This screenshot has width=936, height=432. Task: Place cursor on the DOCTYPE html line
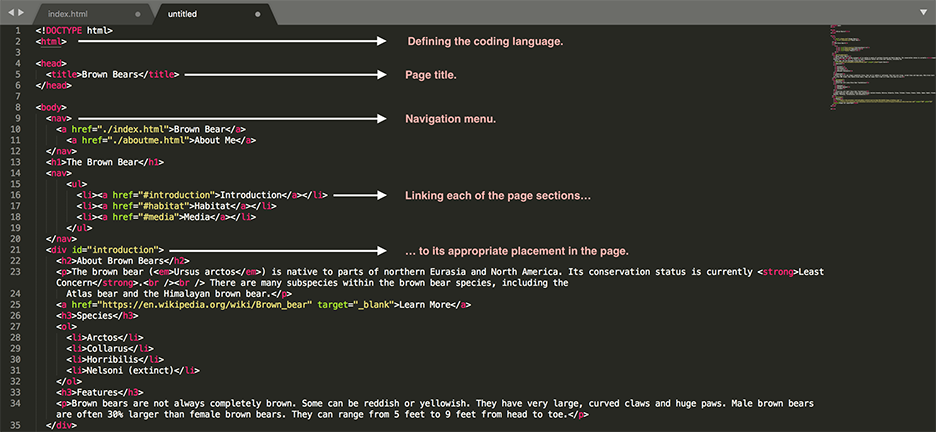74,30
